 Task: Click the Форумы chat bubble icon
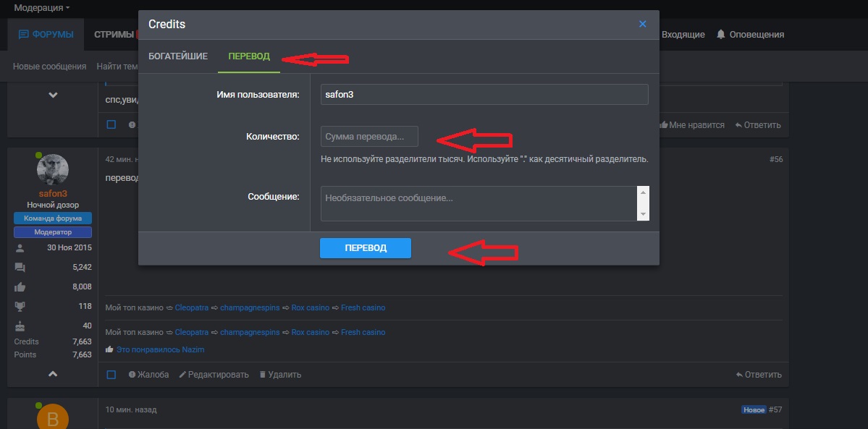23,35
